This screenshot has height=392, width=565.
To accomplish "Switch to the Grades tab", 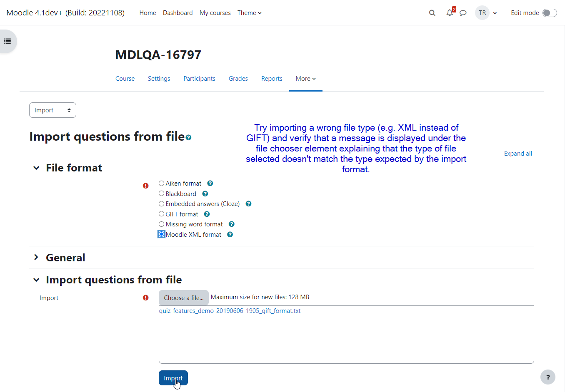I will tap(238, 79).
